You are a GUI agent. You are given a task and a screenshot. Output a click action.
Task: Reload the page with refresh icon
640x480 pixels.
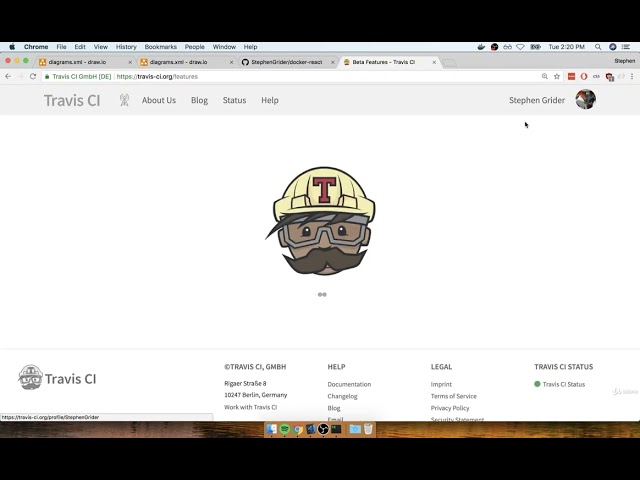pos(33,76)
